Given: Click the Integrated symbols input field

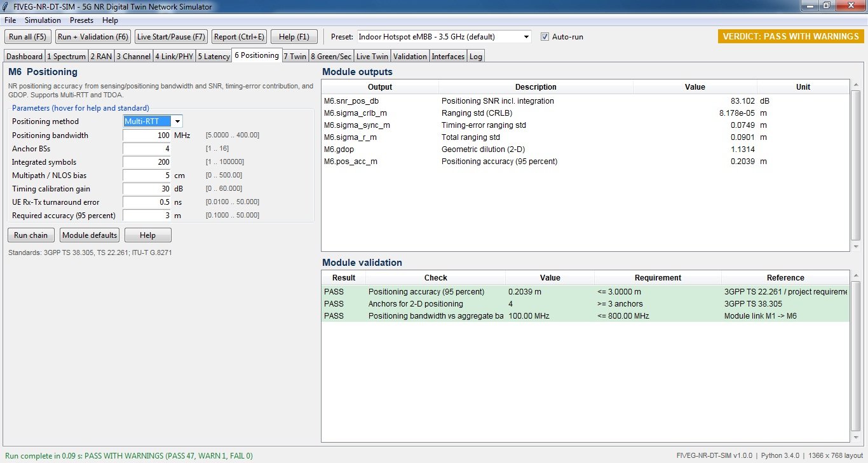Looking at the screenshot, I should 147,162.
